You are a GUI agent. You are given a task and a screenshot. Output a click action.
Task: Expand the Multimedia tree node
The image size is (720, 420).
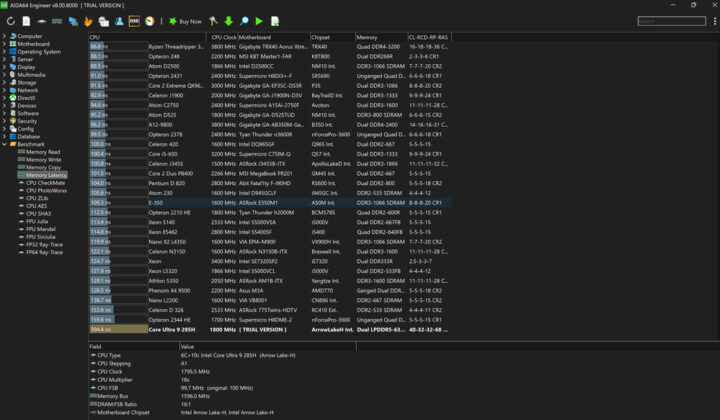coord(4,74)
